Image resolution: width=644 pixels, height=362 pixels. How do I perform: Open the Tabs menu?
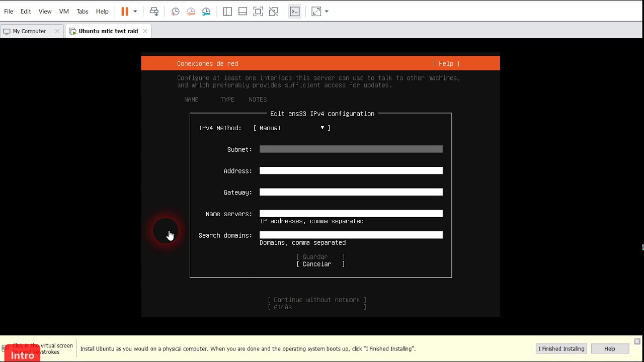click(x=83, y=11)
